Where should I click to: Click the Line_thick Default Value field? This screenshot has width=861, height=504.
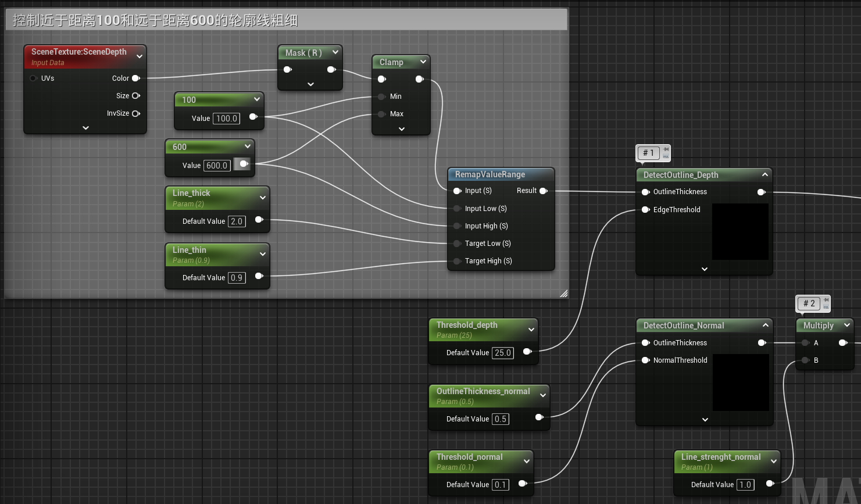coord(236,221)
